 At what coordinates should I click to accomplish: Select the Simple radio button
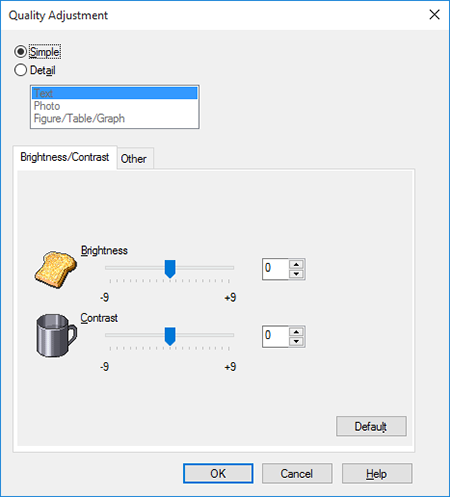pyautogui.click(x=20, y=52)
